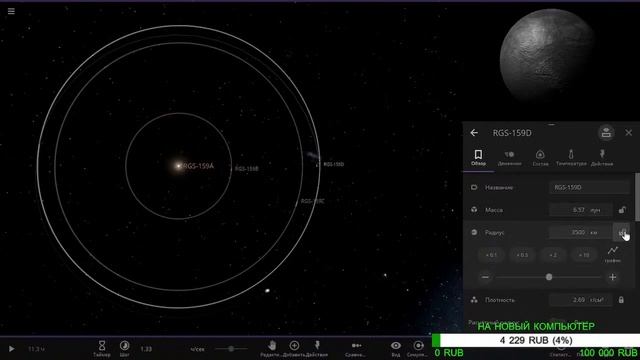
Task: Decrease radius with the minus button
Action: point(485,277)
